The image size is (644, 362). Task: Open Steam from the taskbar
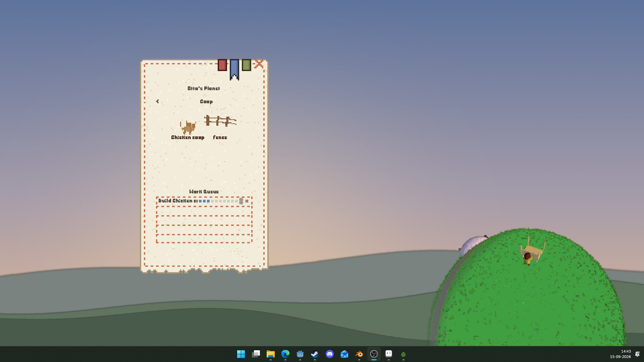[x=315, y=354]
